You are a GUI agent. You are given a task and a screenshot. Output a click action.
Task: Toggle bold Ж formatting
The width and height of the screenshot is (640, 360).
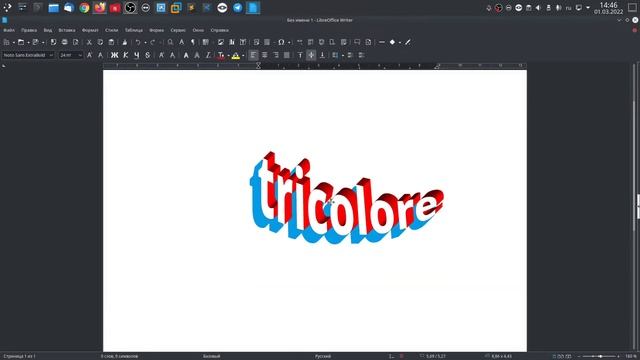point(115,55)
